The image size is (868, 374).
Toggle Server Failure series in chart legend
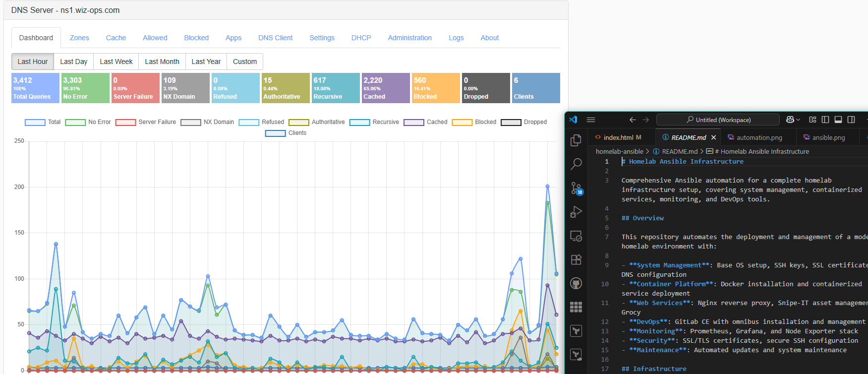pyautogui.click(x=146, y=122)
